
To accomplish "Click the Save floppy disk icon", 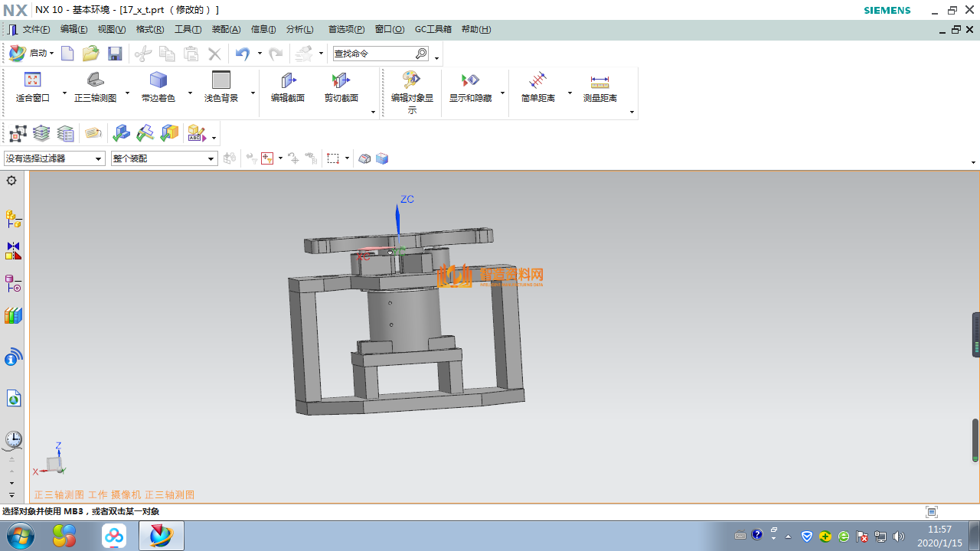I will (x=115, y=54).
